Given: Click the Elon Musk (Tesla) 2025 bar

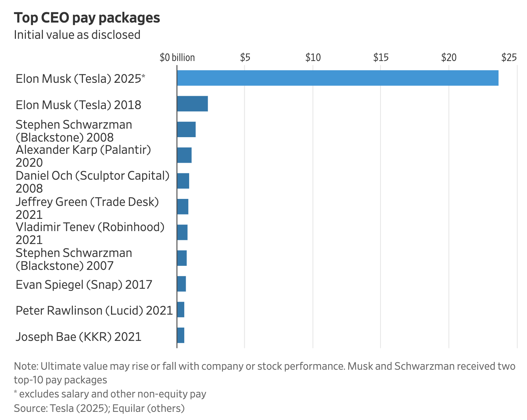Looking at the screenshot, I should (x=338, y=78).
